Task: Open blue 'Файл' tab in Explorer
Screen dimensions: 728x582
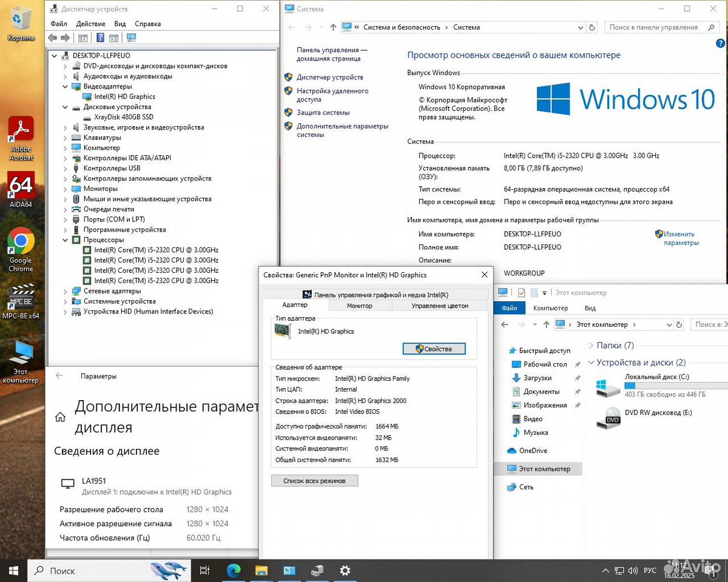Action: (x=510, y=308)
